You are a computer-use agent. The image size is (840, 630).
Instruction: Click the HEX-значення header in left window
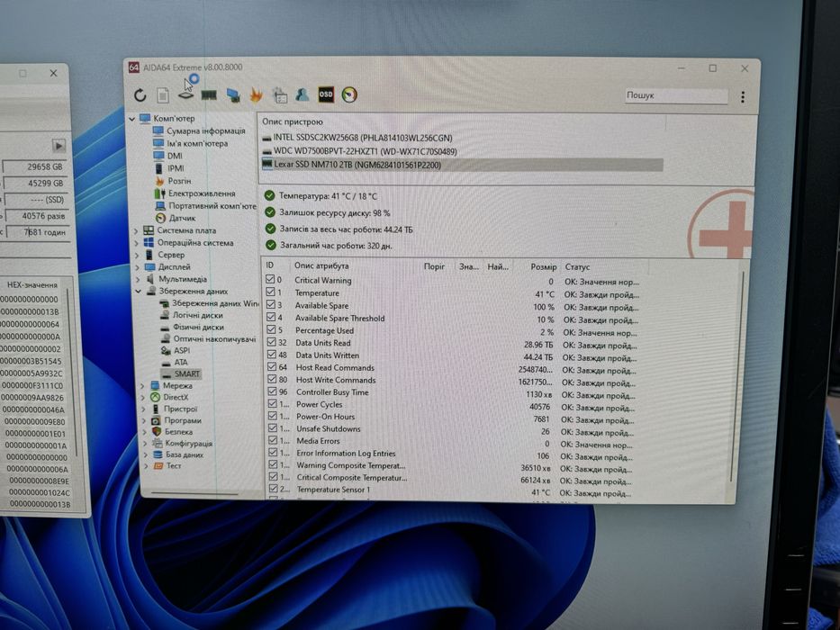33,285
